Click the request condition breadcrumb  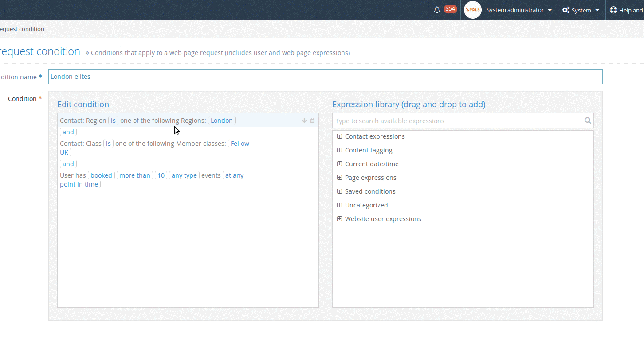coord(21,29)
